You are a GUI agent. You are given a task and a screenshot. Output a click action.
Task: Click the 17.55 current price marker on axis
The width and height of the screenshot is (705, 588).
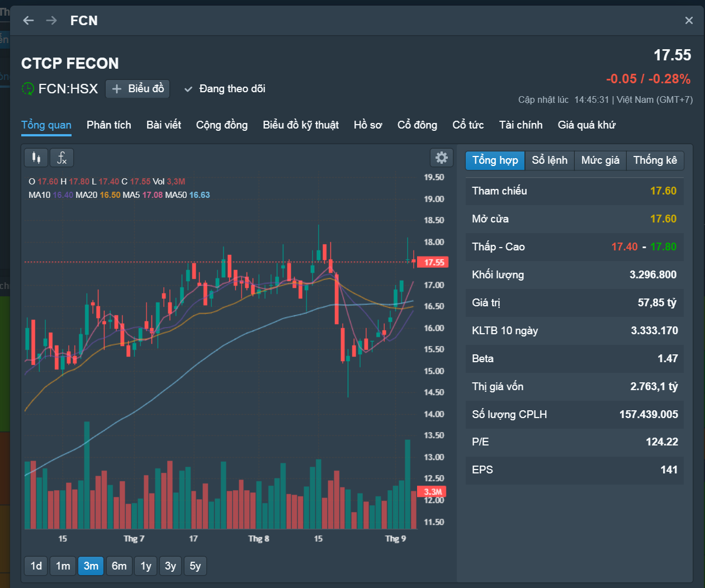click(x=434, y=262)
